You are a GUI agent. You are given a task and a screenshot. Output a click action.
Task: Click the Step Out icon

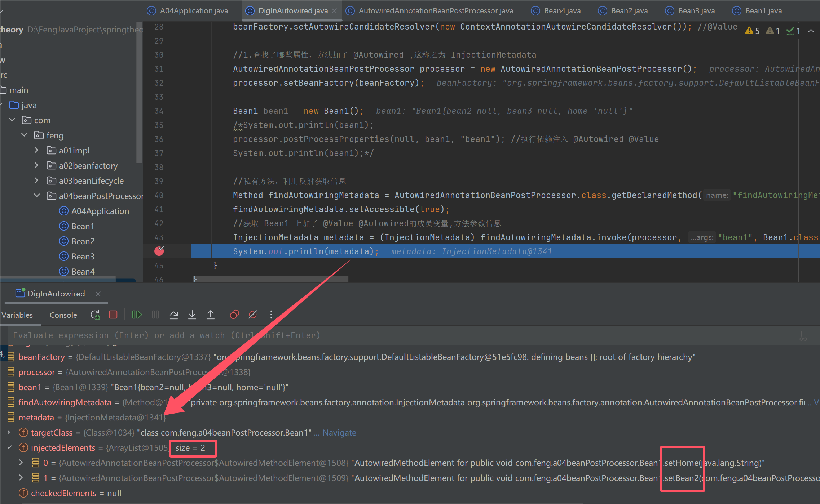pyautogui.click(x=211, y=315)
